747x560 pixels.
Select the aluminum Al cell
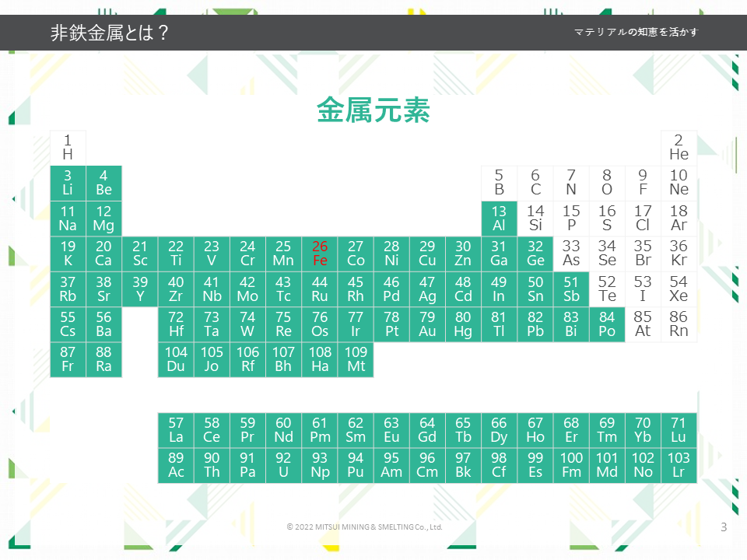(x=499, y=219)
